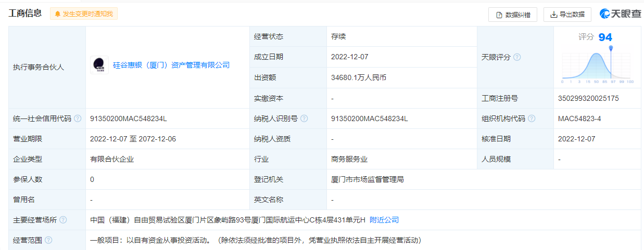
Task: Open the 附近公司 link
Action: (384, 220)
